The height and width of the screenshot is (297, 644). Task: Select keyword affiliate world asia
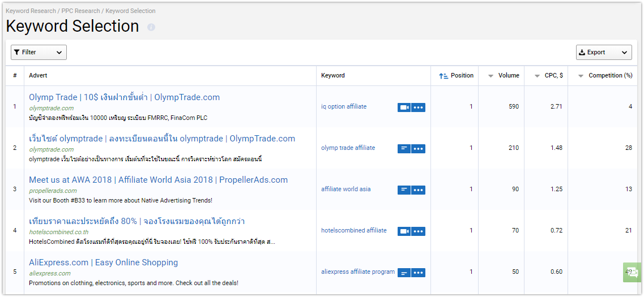(346, 189)
